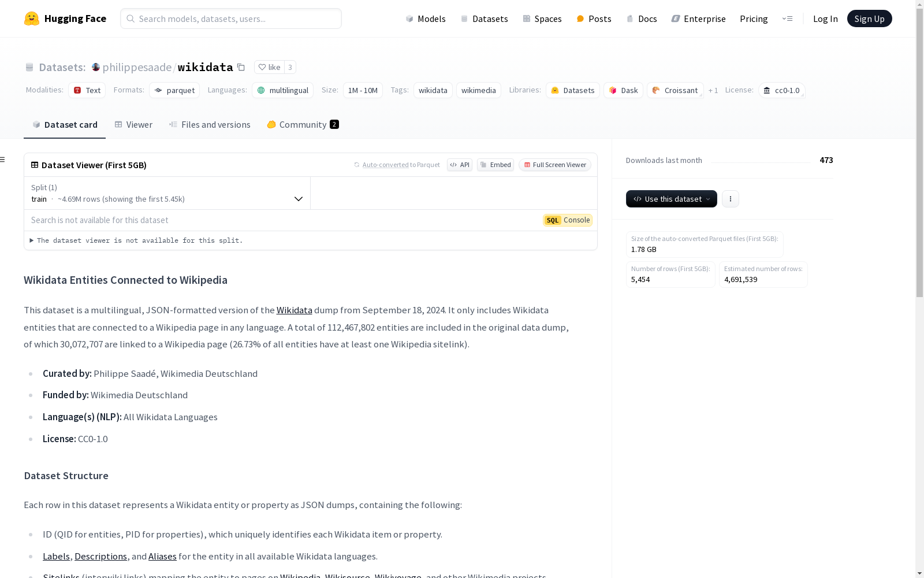Click the Embed button

[495, 165]
